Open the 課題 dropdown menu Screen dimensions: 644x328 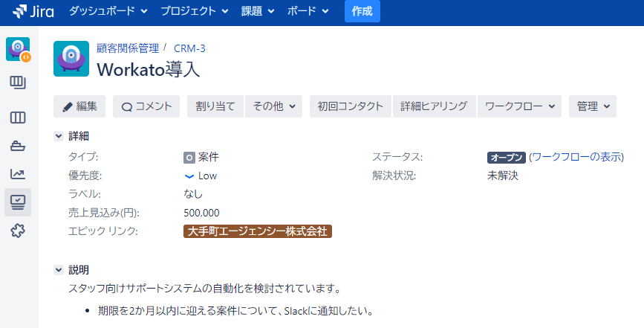(258, 11)
